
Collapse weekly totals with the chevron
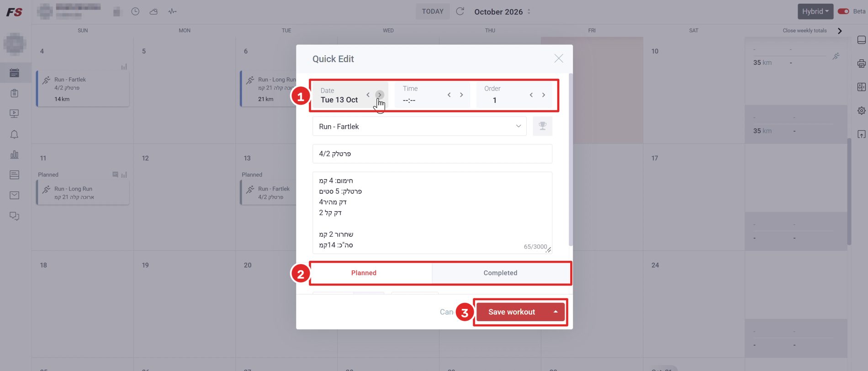(840, 31)
